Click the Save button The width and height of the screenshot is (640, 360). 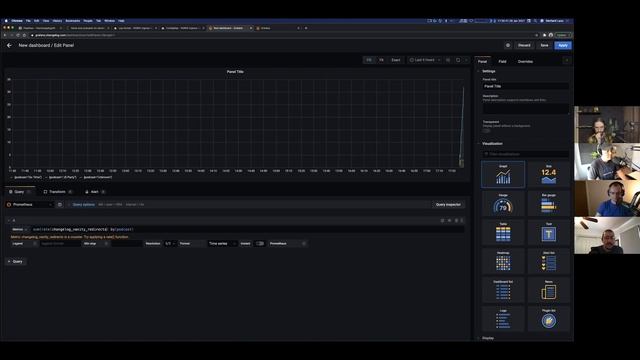[x=544, y=45]
